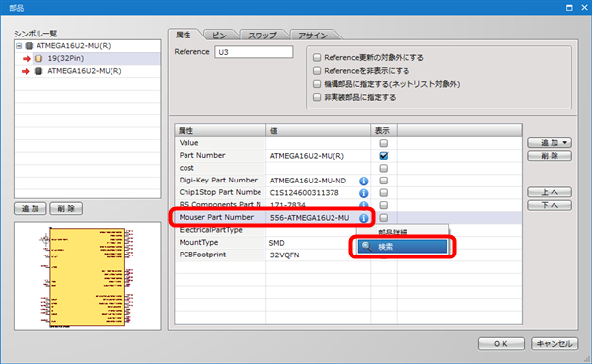This screenshot has height=364, width=592.
Task: Select the Mouser Part Number name cell
Action: pyautogui.click(x=220, y=217)
